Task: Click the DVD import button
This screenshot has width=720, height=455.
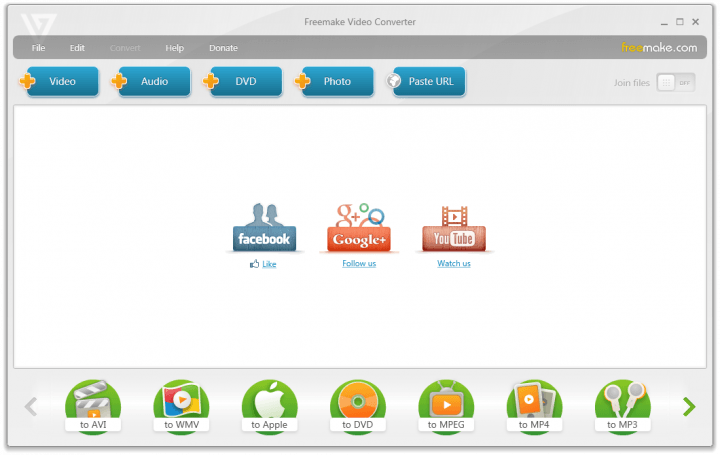Action: click(x=242, y=82)
